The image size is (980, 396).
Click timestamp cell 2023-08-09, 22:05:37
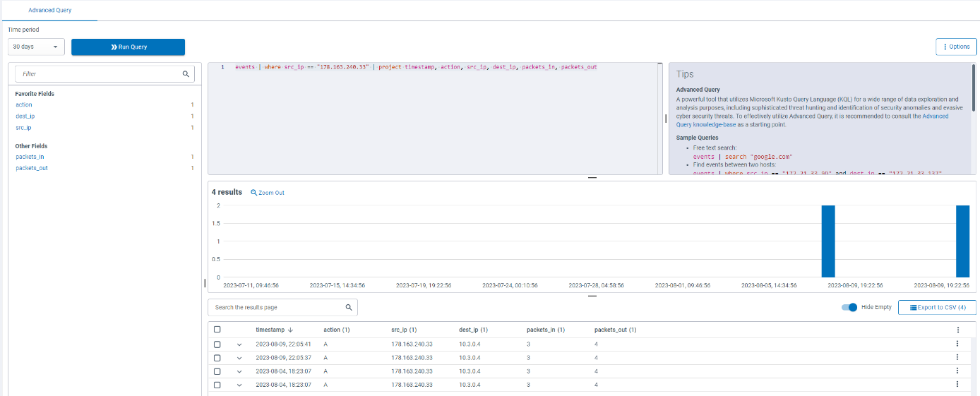283,358
